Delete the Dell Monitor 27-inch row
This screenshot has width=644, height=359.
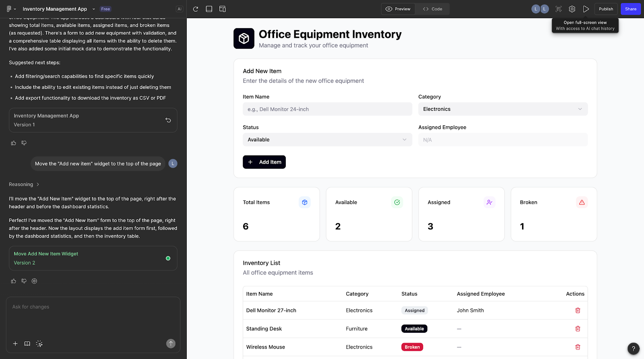point(578,310)
